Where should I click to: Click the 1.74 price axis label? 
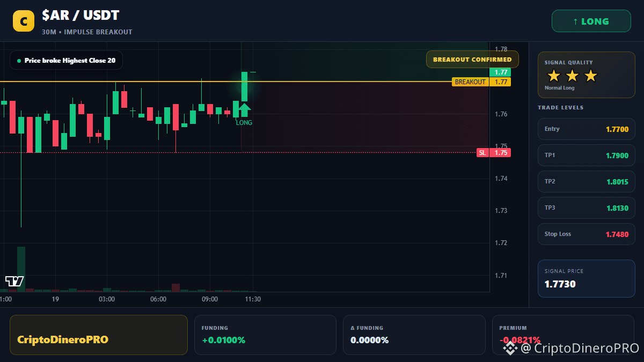[x=501, y=179]
